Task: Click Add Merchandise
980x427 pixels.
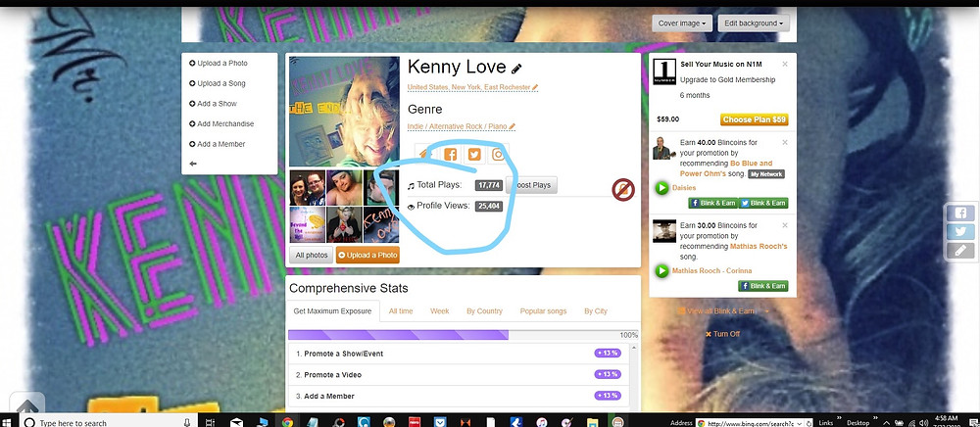Action: click(x=221, y=123)
